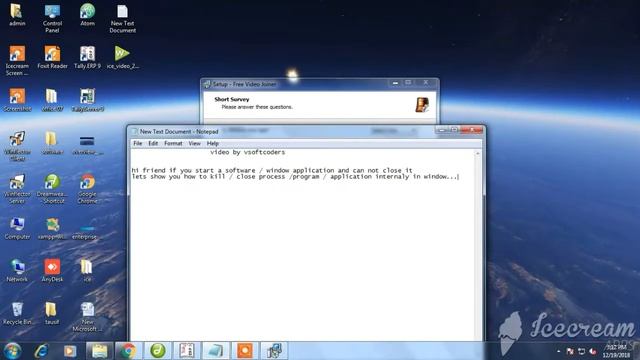Screen dimensions: 640x360
Task: Open the Computer desktop icon
Action: click(17, 228)
